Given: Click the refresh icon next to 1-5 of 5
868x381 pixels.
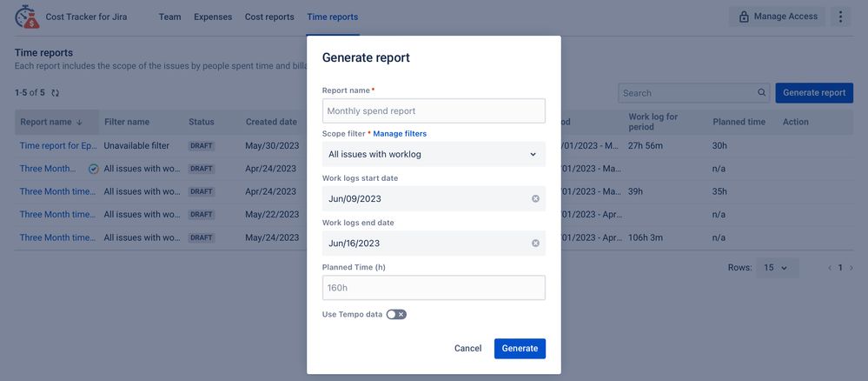Looking at the screenshot, I should point(55,93).
